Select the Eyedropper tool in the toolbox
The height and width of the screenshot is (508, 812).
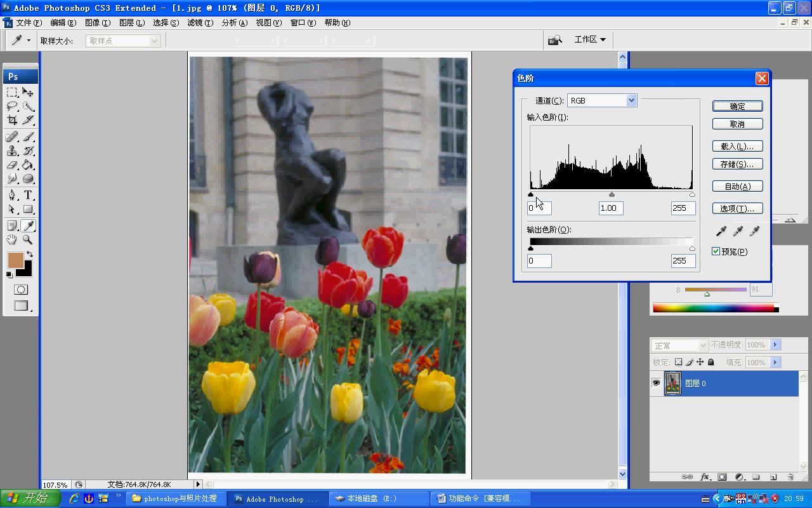coord(28,225)
